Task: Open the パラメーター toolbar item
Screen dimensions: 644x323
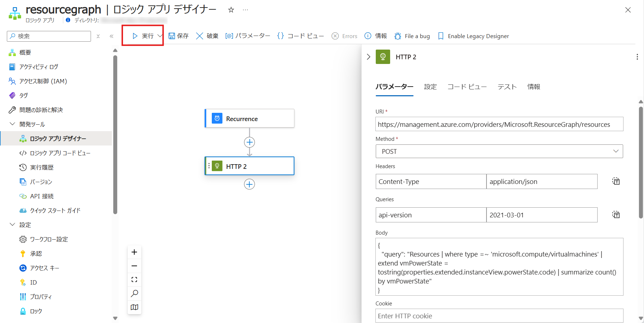Action: 248,36
